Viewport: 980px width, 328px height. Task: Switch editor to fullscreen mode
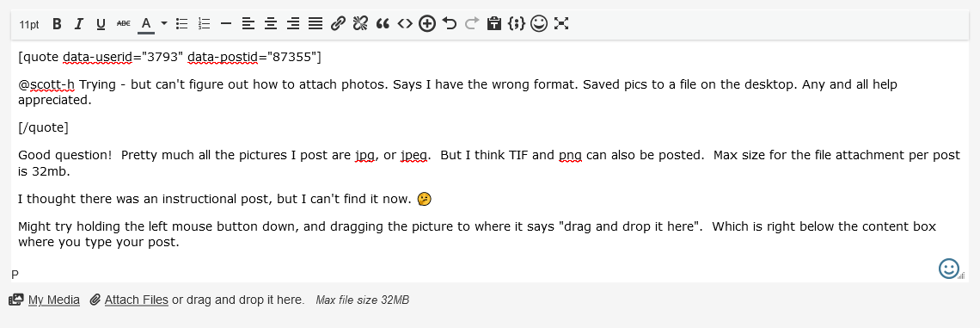coord(561,24)
